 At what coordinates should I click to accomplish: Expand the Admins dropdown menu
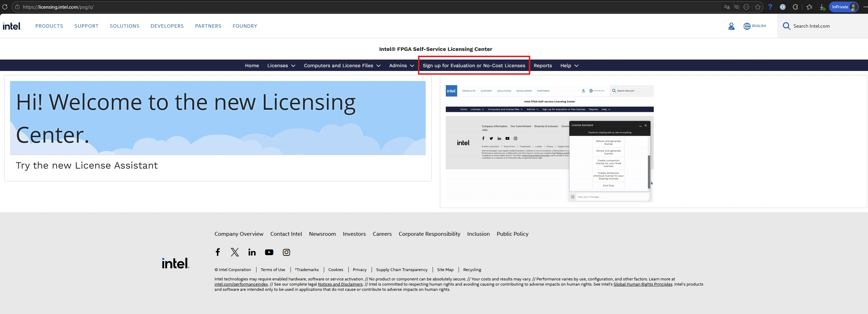(401, 65)
